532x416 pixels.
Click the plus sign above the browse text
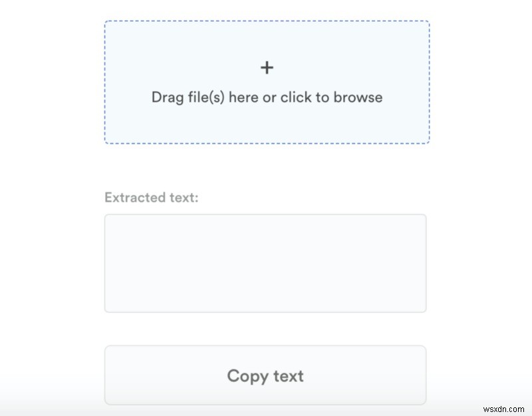click(x=267, y=67)
